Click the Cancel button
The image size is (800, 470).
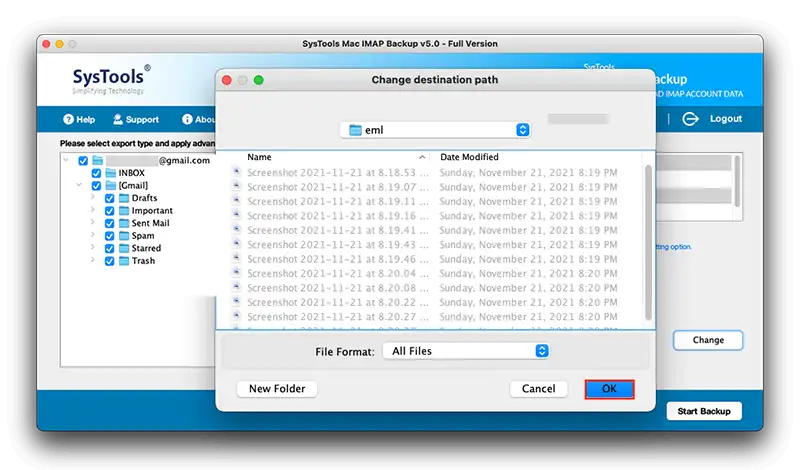tap(538, 389)
